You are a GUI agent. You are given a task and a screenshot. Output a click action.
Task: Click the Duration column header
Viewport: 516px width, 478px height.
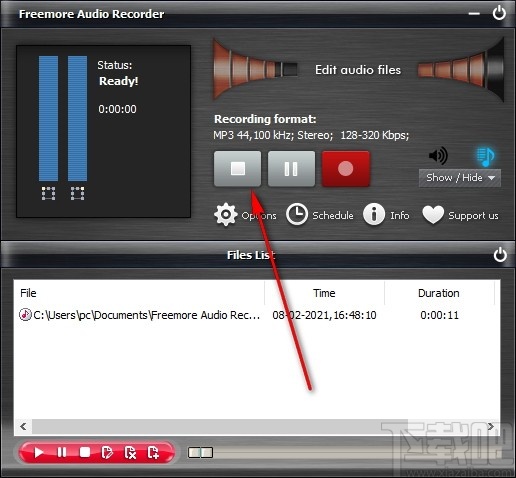439,293
